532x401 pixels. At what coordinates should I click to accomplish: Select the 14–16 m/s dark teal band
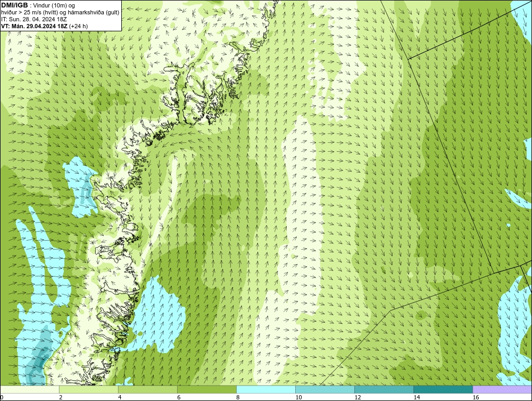coord(443,389)
